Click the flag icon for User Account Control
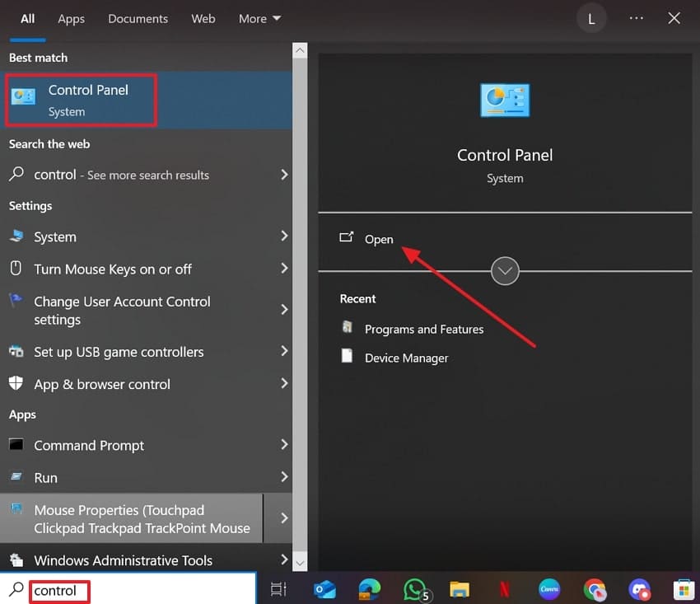700x604 pixels. [16, 300]
